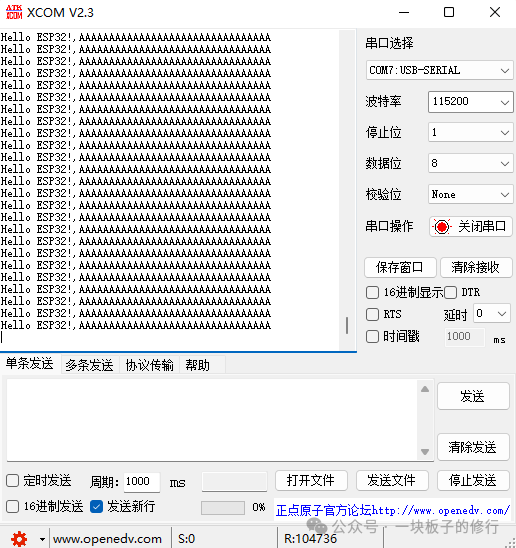Uncheck the 发送新行 checkbox

96,506
